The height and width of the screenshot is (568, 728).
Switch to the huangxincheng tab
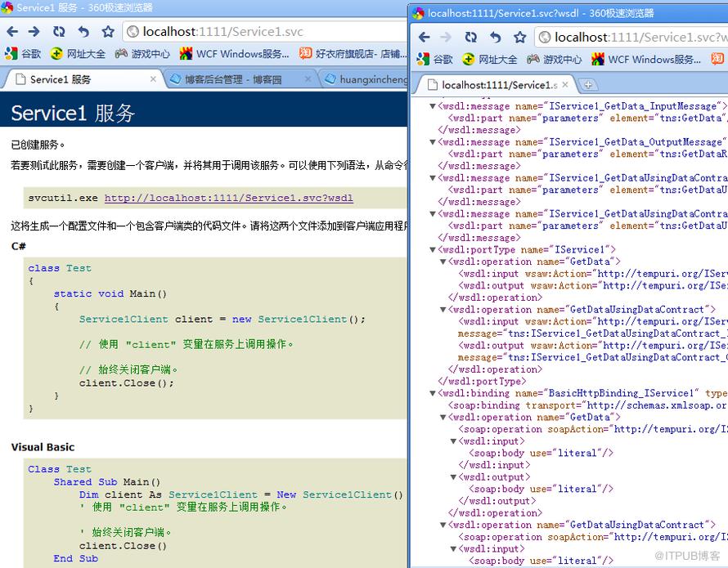pos(366,79)
